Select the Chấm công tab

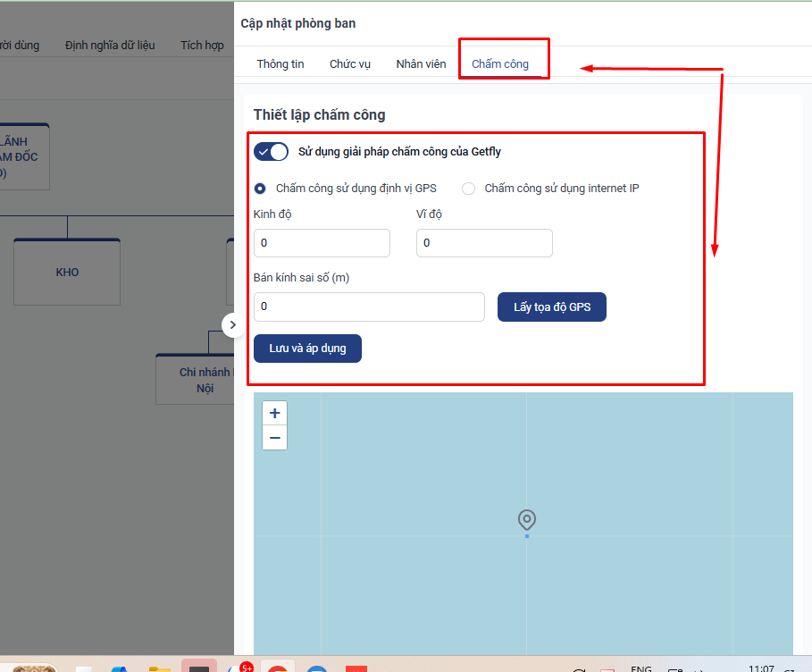click(500, 64)
